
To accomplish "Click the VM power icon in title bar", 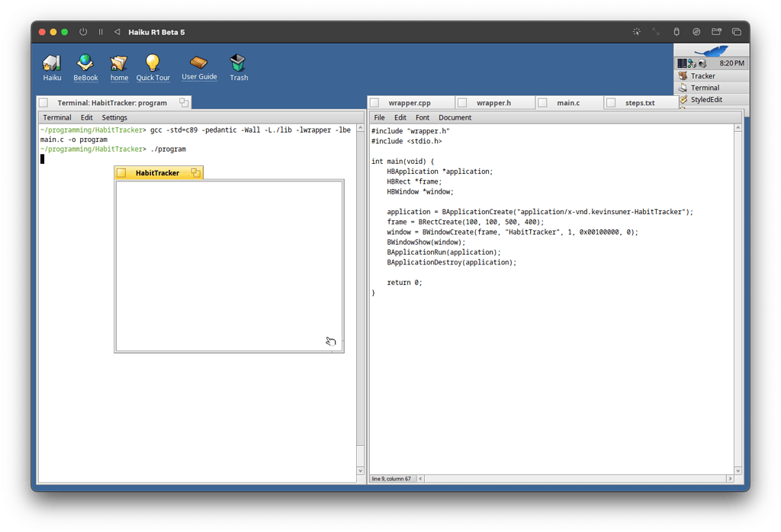I will click(83, 32).
